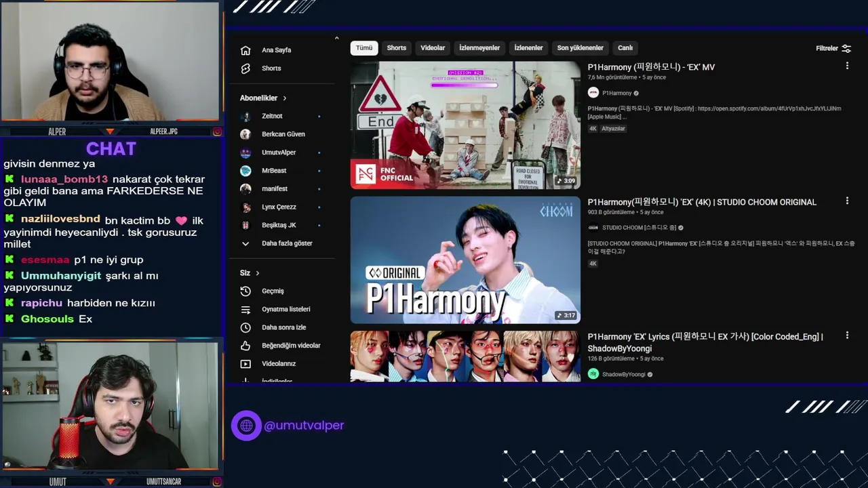Open Ana Sayfa home icon
This screenshot has height=488, width=868.
[x=245, y=50]
